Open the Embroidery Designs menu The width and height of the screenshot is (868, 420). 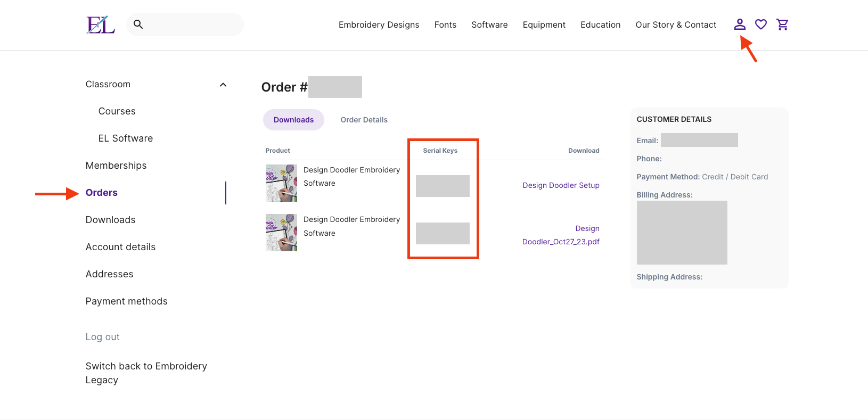coord(379,25)
